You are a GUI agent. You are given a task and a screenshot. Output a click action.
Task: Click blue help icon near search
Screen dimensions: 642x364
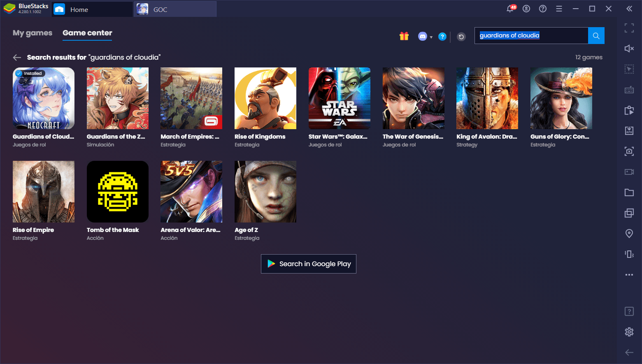442,37
